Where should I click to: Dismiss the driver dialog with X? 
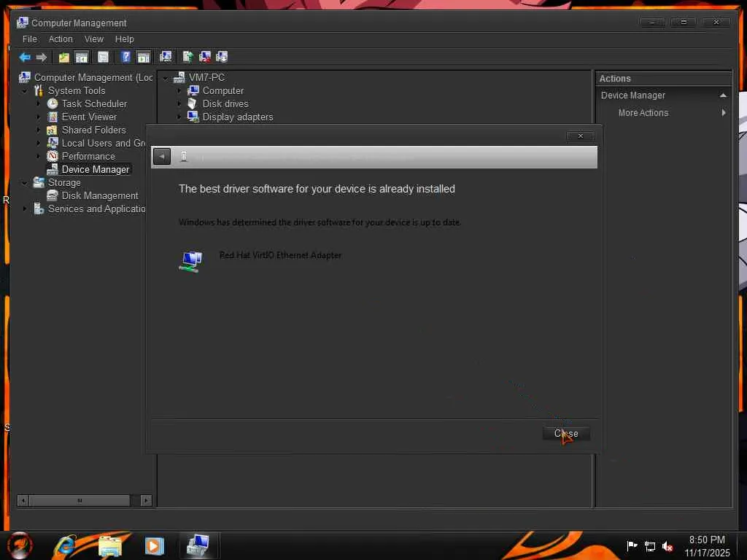pos(580,136)
